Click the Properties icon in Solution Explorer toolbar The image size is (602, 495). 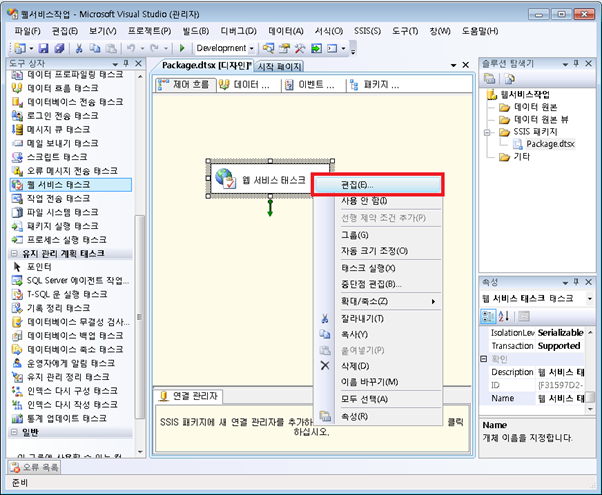coord(489,79)
